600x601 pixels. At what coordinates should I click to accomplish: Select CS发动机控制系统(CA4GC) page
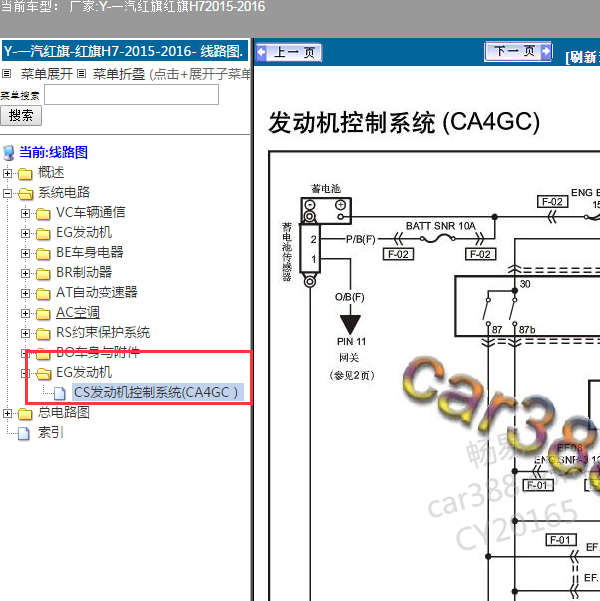(x=158, y=392)
